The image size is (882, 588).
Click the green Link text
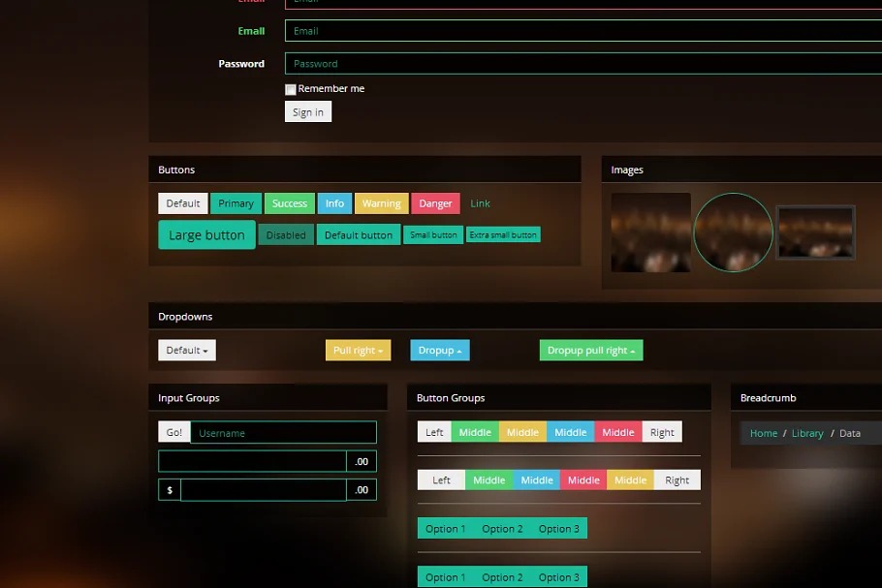pos(480,203)
